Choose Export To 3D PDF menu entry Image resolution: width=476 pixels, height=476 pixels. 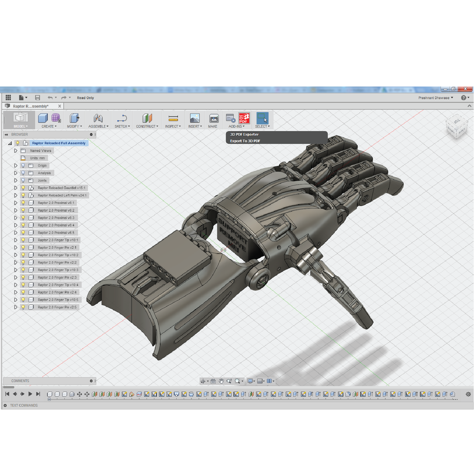click(245, 141)
